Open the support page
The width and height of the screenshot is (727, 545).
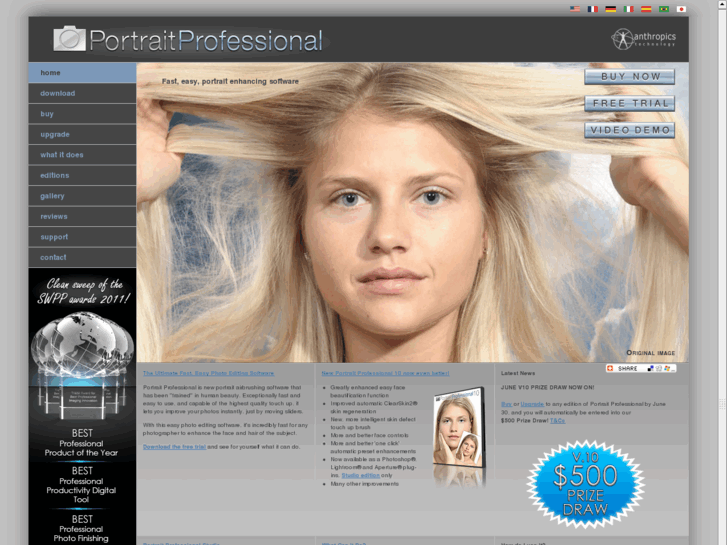point(82,237)
